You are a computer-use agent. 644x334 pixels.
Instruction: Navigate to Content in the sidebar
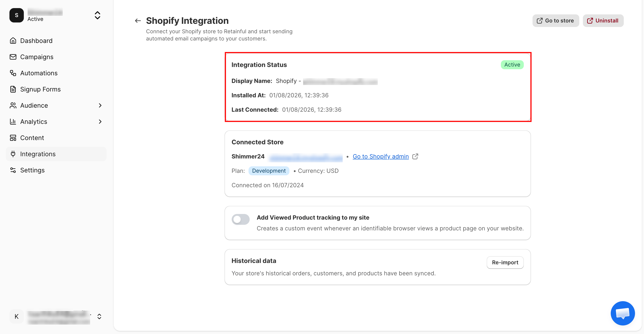(x=56, y=138)
